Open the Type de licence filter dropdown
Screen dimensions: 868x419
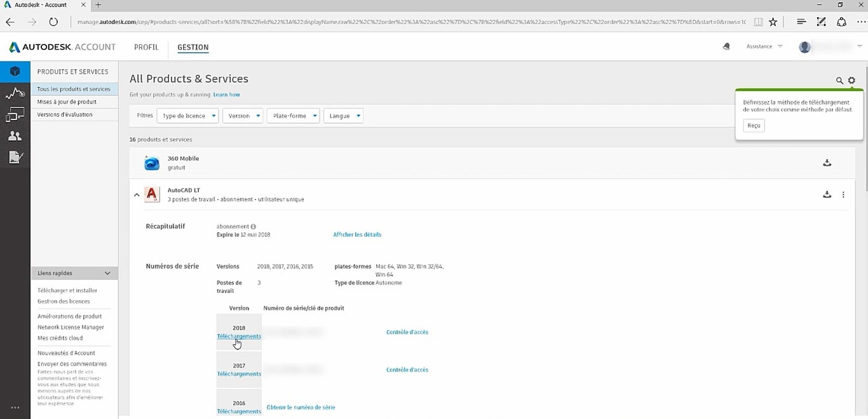[x=188, y=116]
